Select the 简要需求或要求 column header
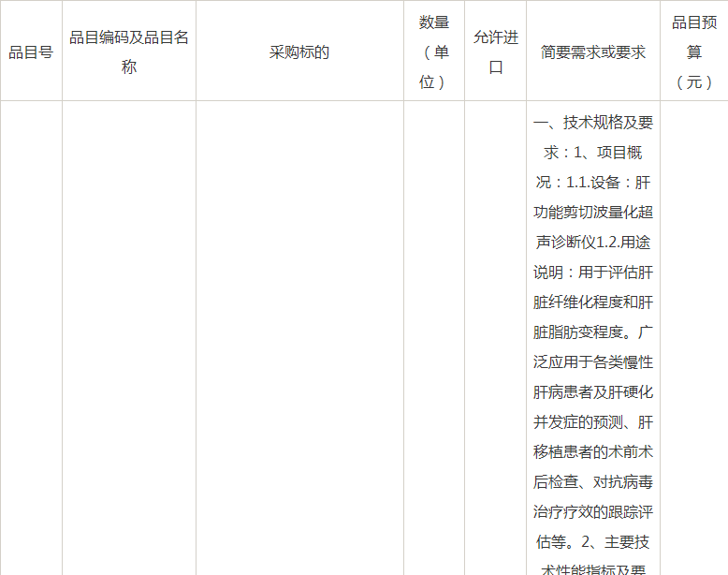Image resolution: width=728 pixels, height=575 pixels. click(593, 52)
